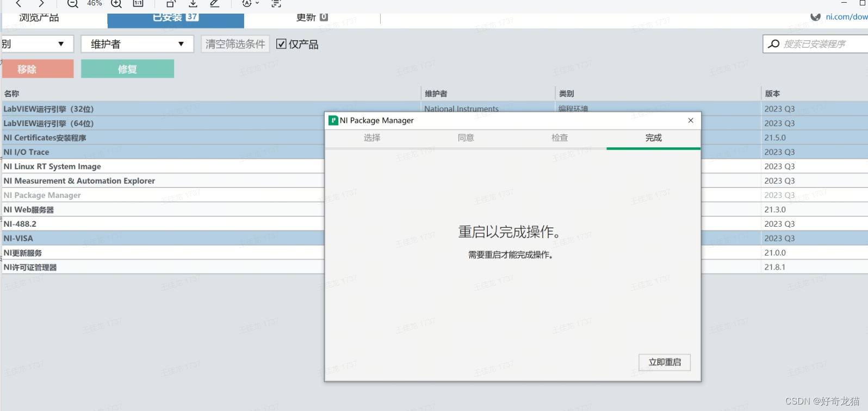
Task: Open the ni.com download link
Action: [x=846, y=17]
